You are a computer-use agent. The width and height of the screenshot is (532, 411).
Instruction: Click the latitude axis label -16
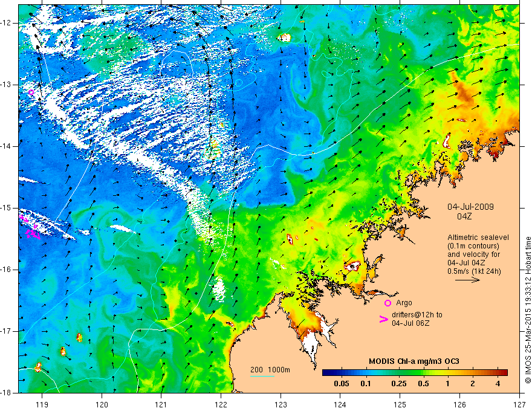(6, 269)
